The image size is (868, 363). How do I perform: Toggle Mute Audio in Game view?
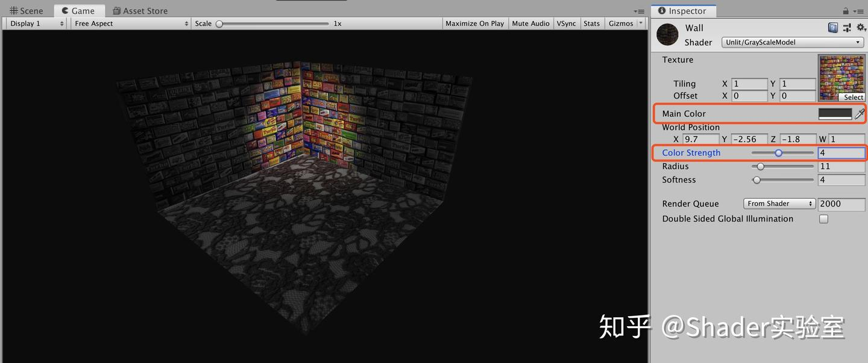tap(530, 23)
